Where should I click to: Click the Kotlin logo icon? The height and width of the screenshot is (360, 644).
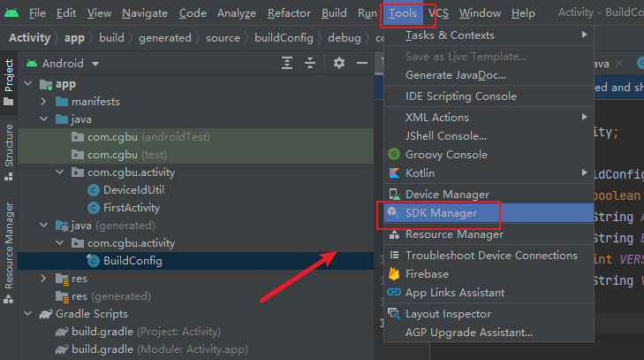[394, 173]
